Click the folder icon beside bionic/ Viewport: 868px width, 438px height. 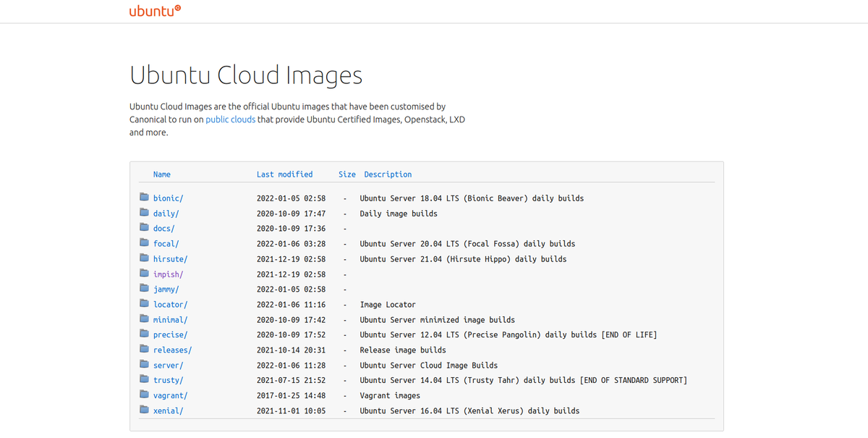[x=145, y=198]
